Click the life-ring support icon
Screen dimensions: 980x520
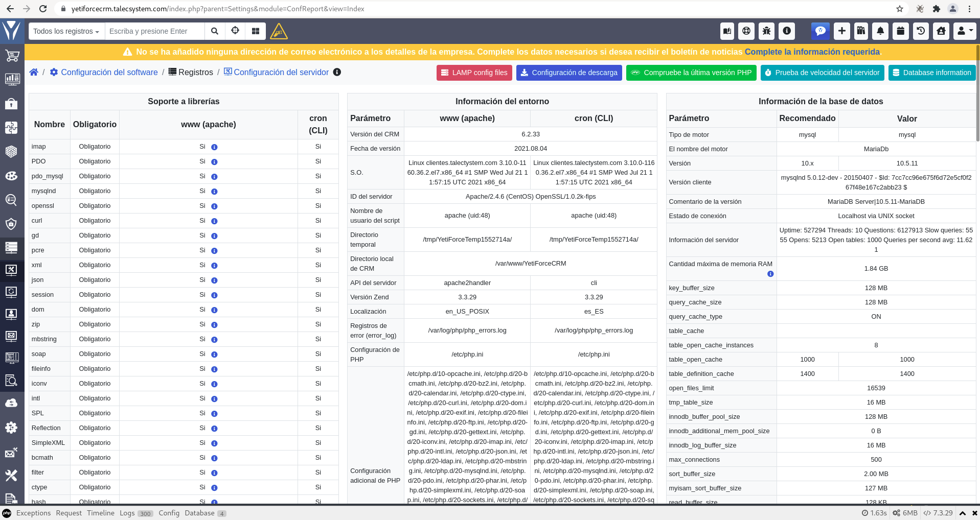coord(746,31)
